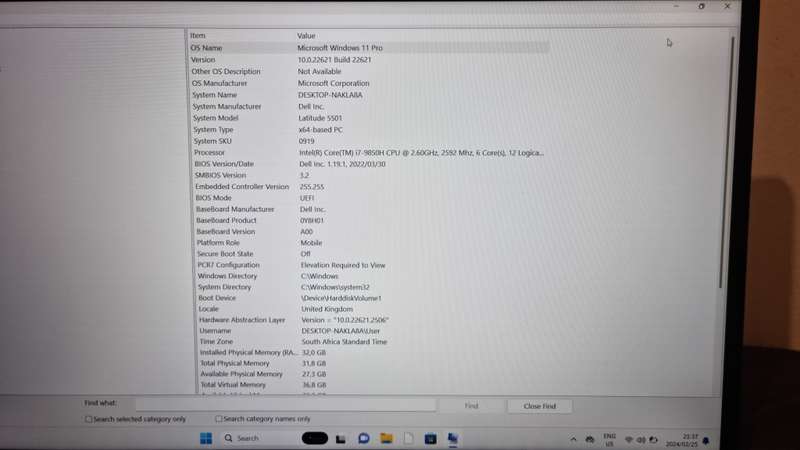Switch ENG US input language
This screenshot has width=800, height=450.
tap(609, 440)
